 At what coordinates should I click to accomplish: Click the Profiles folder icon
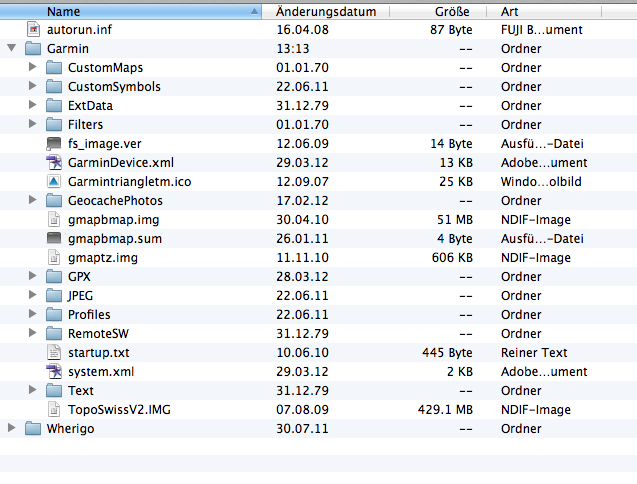point(54,315)
